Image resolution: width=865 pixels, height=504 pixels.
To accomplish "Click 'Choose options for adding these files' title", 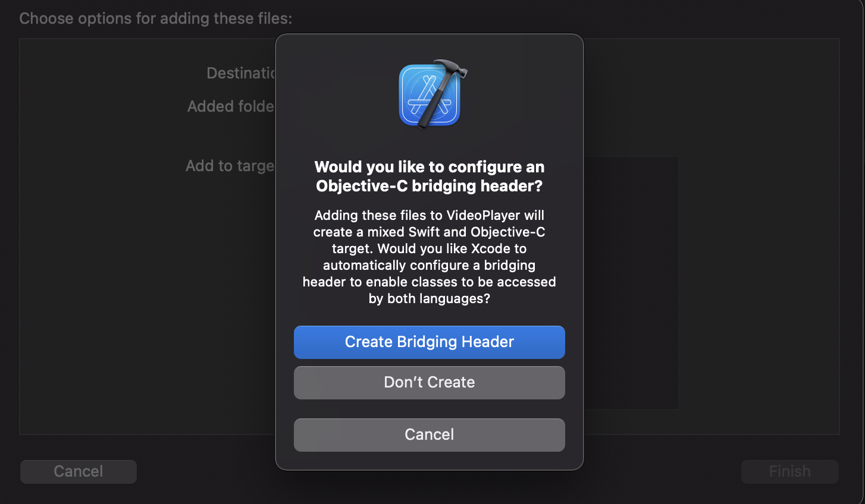I will click(x=156, y=18).
